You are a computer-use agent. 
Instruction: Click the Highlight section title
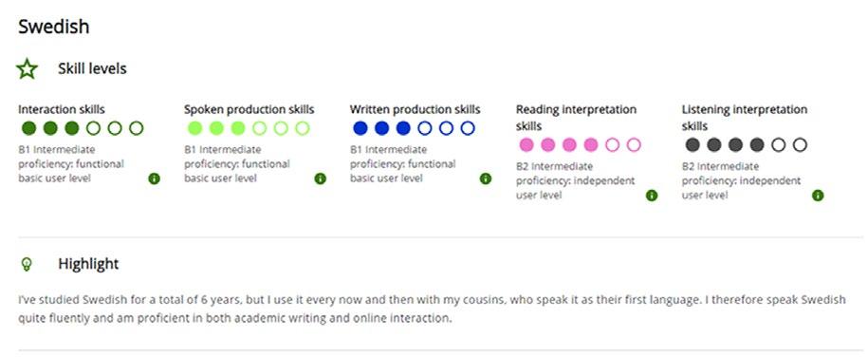88,264
